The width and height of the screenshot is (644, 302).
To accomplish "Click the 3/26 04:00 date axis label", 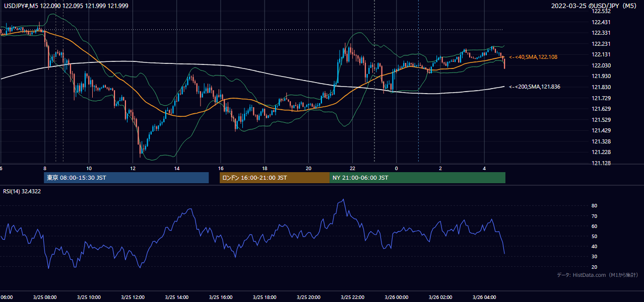I will point(484,297).
